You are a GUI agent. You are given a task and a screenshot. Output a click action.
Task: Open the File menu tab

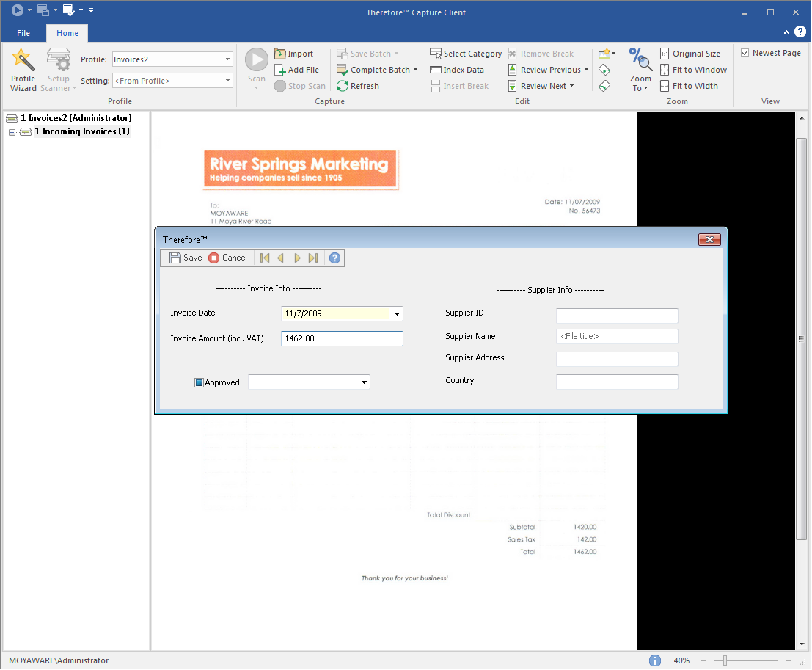point(23,33)
